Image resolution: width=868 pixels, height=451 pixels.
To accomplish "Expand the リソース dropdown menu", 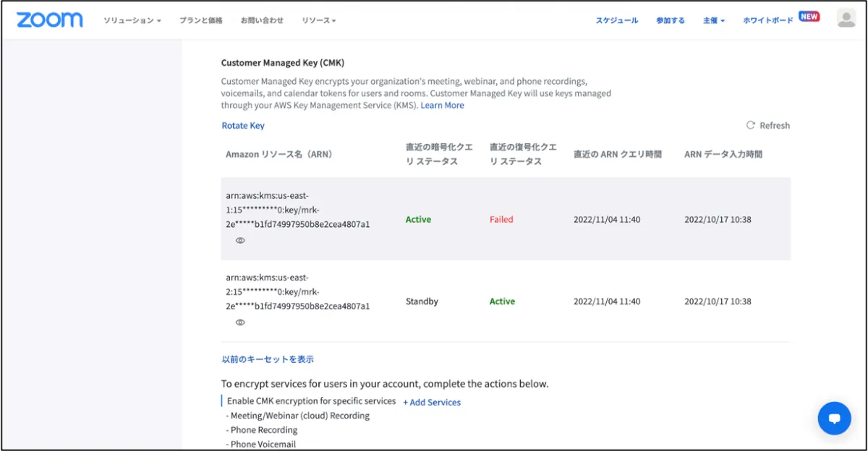I will coord(318,20).
